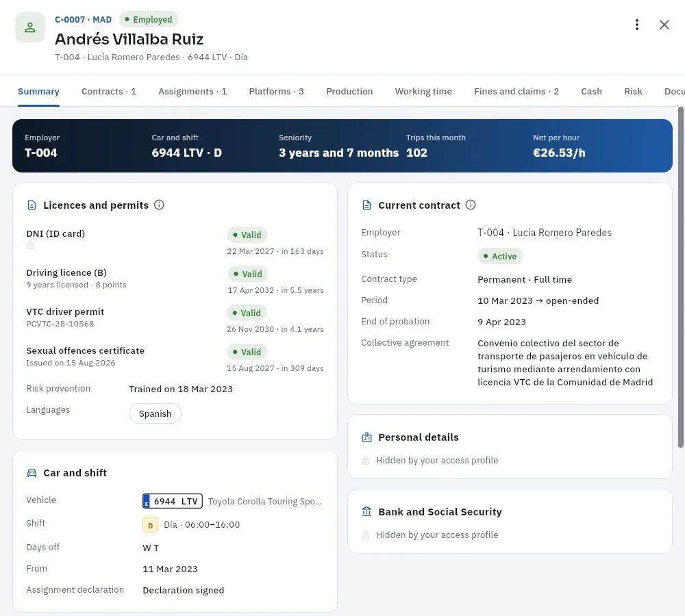Click the Bank and Social Security icon
This screenshot has width=685, height=616.
pos(367,512)
